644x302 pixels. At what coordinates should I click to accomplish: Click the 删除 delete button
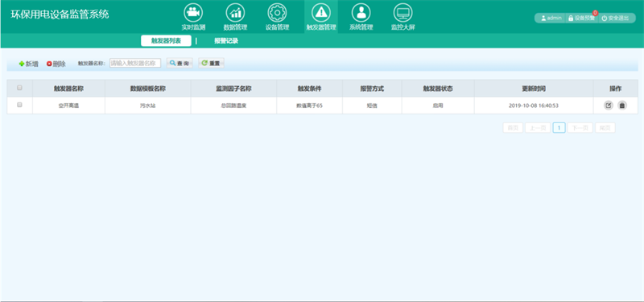56,64
